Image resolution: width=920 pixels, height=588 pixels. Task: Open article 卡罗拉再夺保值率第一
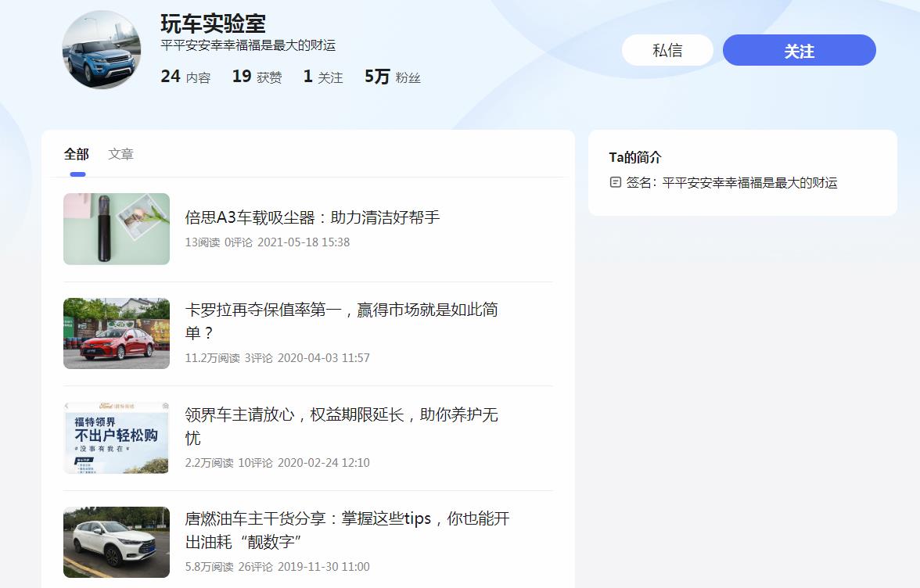(x=341, y=321)
